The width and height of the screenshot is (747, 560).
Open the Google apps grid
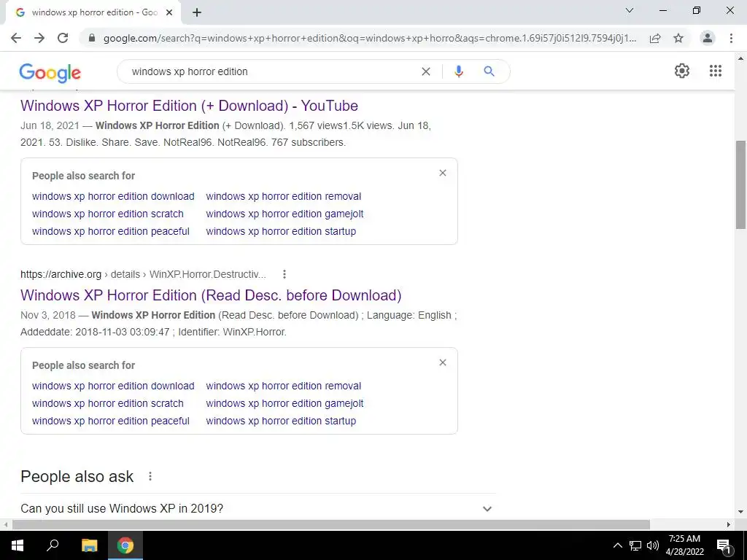[x=715, y=71]
